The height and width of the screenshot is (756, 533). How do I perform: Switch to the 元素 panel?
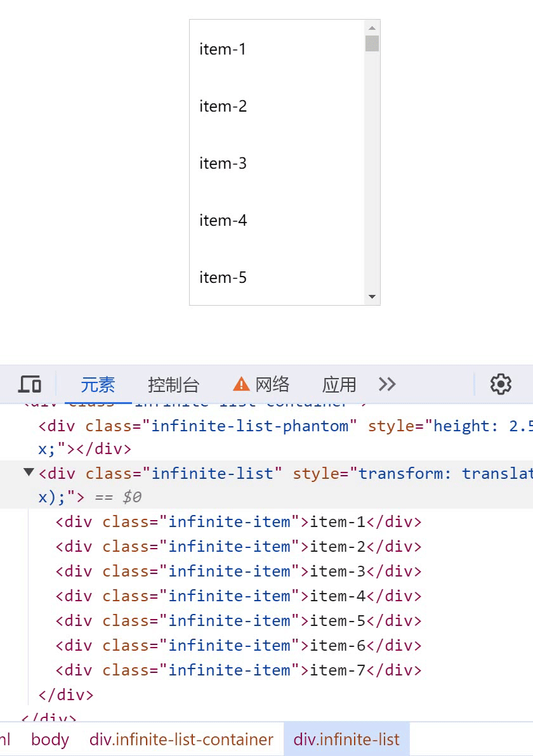(96, 384)
